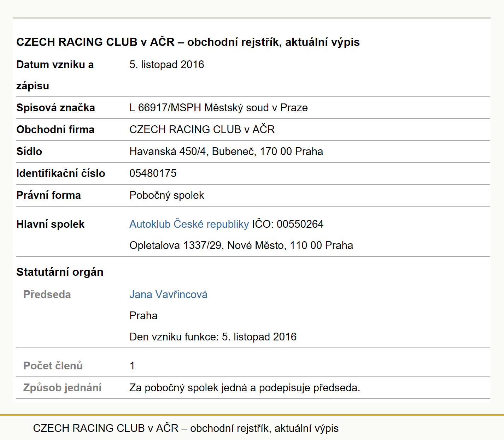Click the page heading 'CZECH RACING CLUB v AČR – obchodní rejstřík, aktuální výpis'
This screenshot has height=440, width=504.
pos(188,42)
